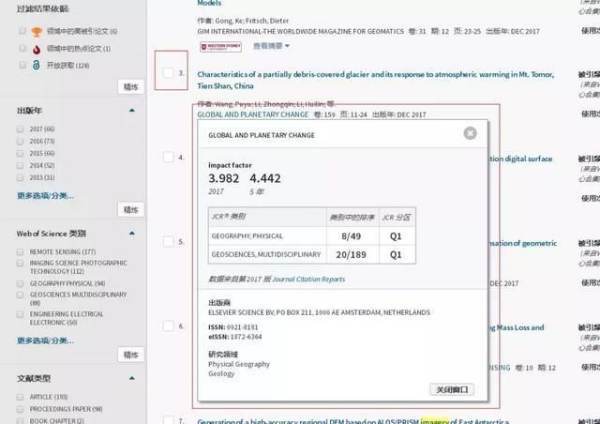The image size is (600, 424).
Task: Close the journal info popup with X icon
Action: click(x=470, y=133)
